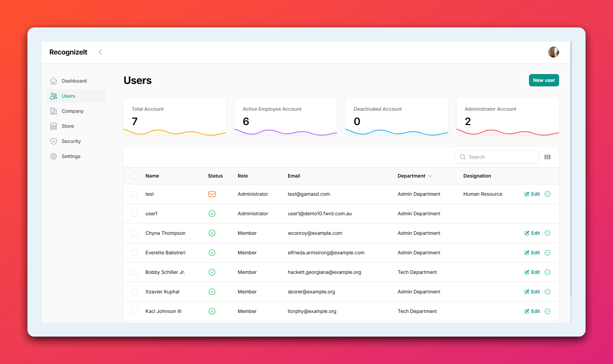Expand the Department column sort dropdown

(x=430, y=176)
